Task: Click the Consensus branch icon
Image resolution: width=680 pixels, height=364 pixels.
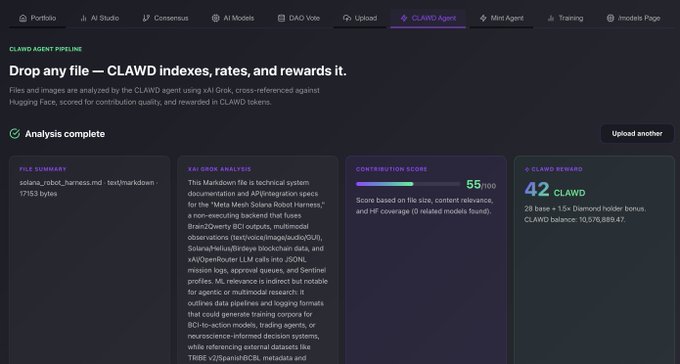Action: pos(146,18)
